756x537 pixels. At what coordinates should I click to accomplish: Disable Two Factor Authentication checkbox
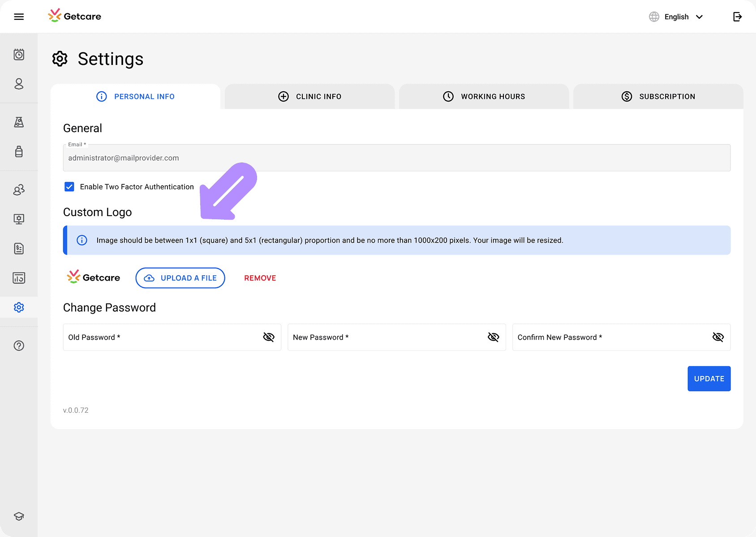(x=69, y=187)
